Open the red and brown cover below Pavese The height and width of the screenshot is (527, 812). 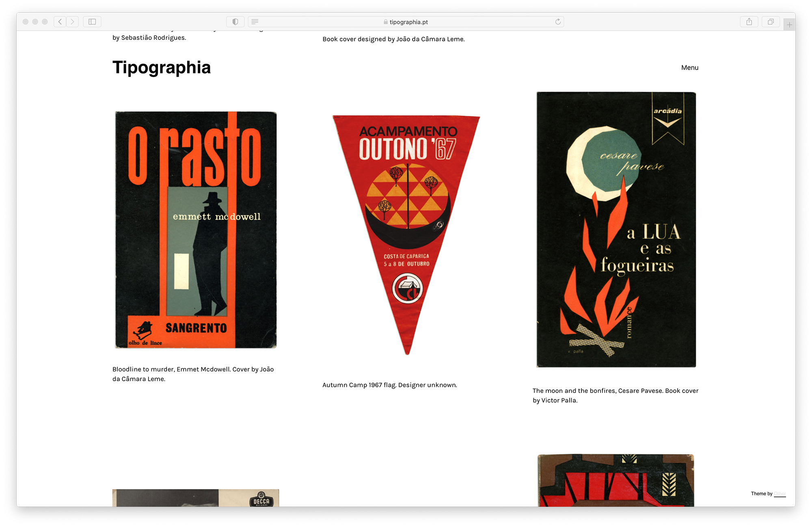click(616, 480)
